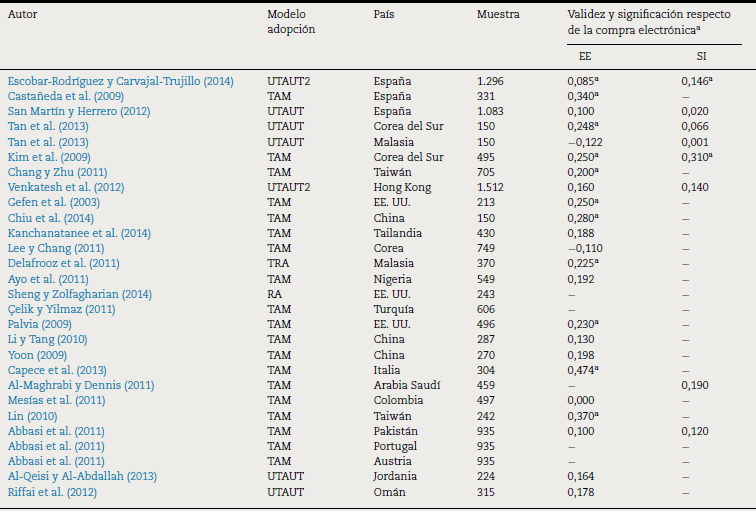Open the Escobar-Rodríguez y Carvajal-Trujillo (2014) citation
The width and height of the screenshot is (756, 511).
(x=120, y=81)
